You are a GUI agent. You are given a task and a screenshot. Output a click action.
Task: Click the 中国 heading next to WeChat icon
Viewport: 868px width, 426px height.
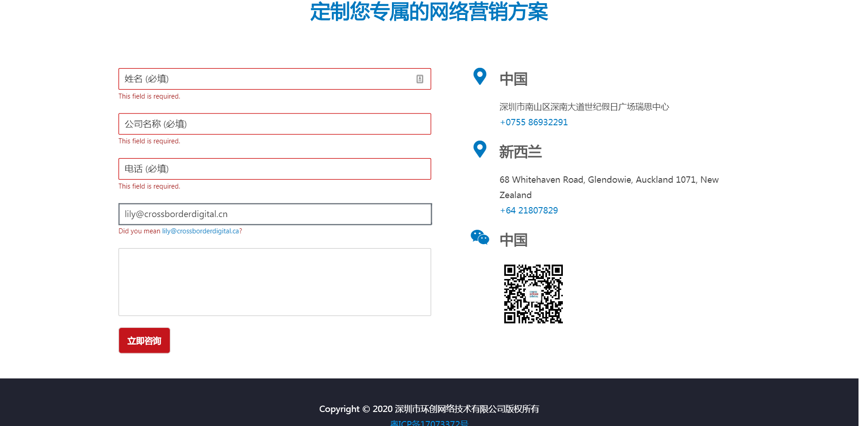point(514,240)
